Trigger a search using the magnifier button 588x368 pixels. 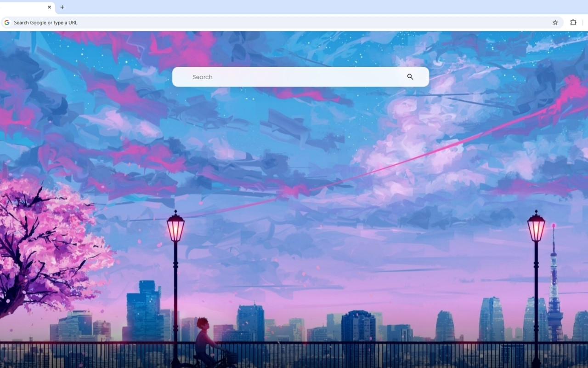click(x=410, y=77)
